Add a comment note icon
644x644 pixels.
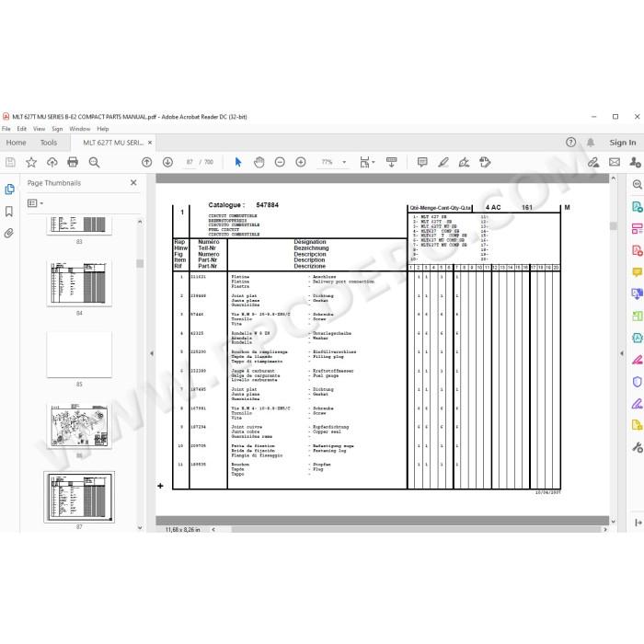click(x=422, y=162)
